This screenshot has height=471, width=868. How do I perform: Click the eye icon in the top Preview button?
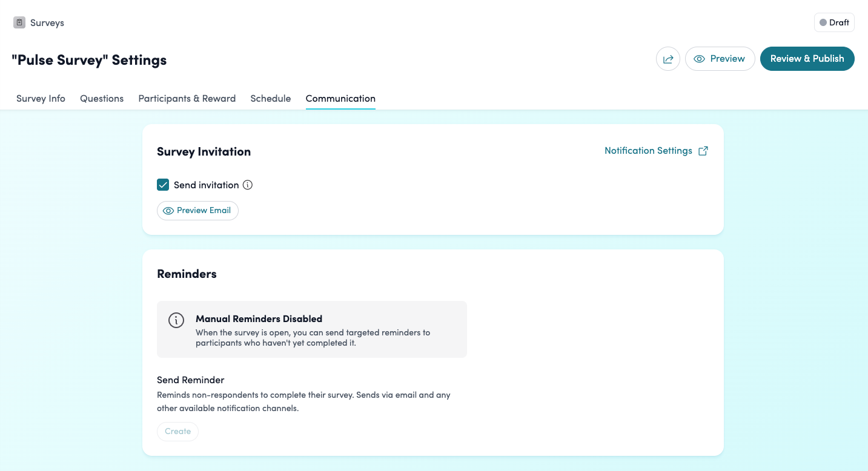coord(700,59)
